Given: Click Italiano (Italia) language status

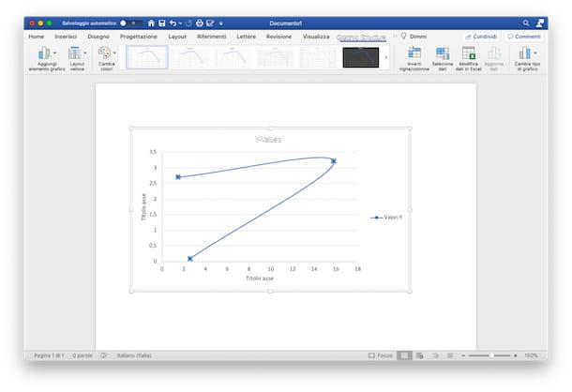Looking at the screenshot, I should (134, 355).
